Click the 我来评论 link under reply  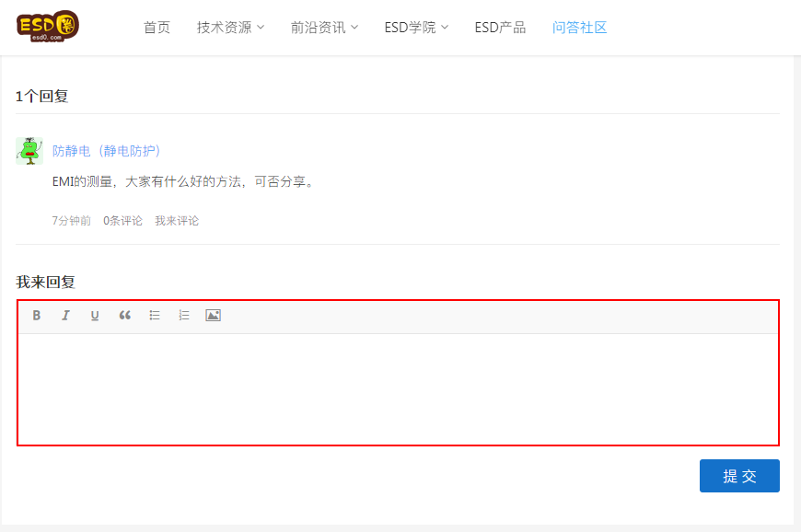coord(177,221)
